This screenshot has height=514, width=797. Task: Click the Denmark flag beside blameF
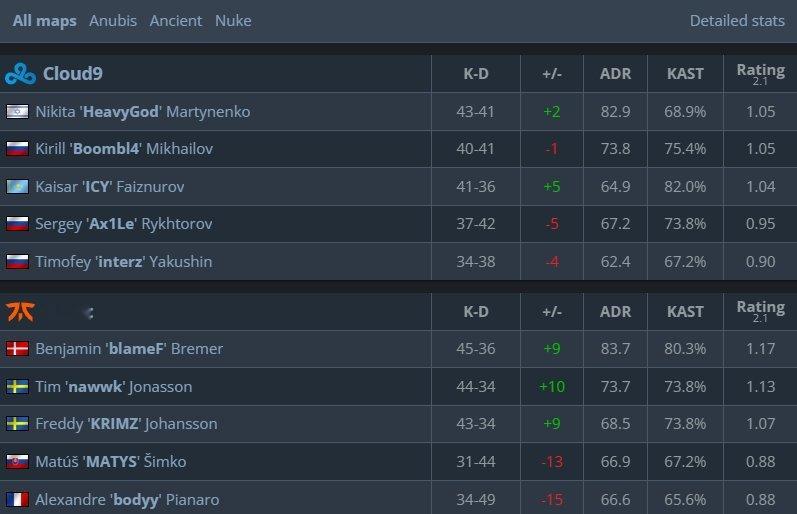(x=17, y=349)
